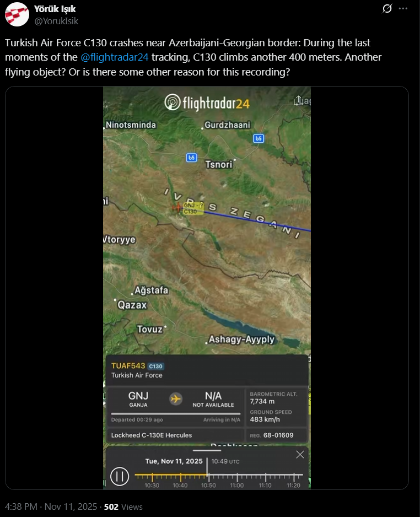This screenshot has height=517, width=420.
Task: Click the Departed 00:29 ago text
Action: pyautogui.click(x=137, y=420)
